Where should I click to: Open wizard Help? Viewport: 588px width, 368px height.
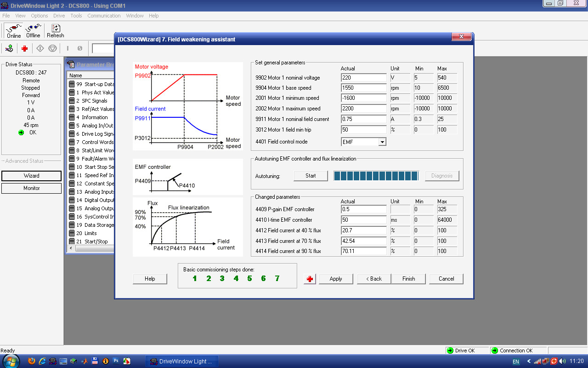coord(150,279)
